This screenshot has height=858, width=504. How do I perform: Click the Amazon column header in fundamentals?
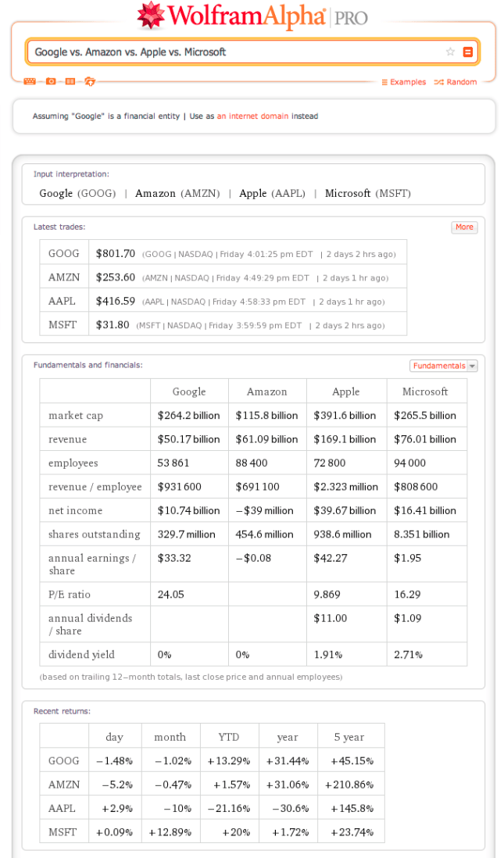[x=267, y=391]
